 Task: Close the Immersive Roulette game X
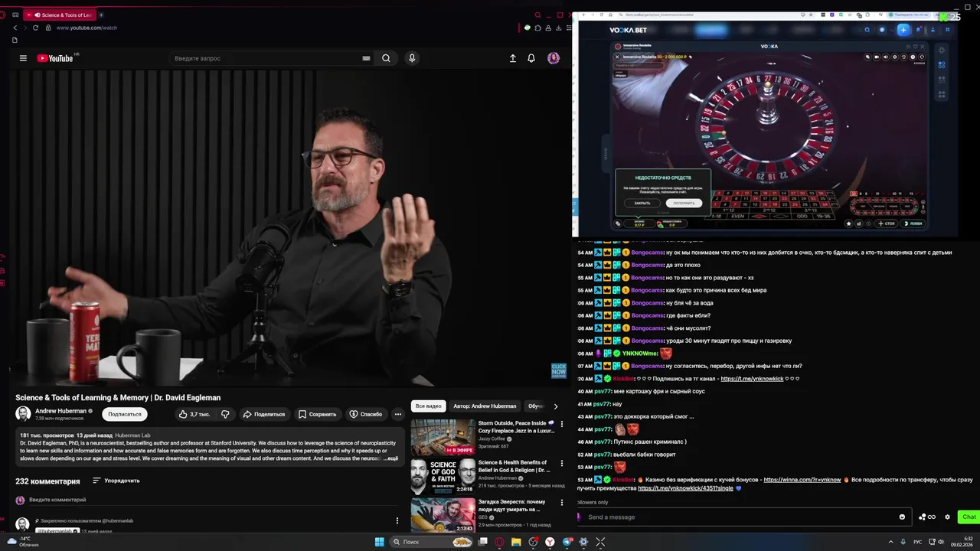(x=617, y=57)
